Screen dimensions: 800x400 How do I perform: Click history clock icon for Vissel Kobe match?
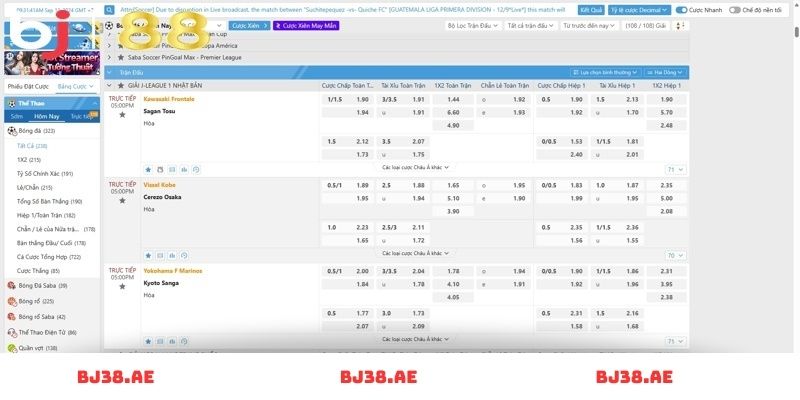[184, 255]
